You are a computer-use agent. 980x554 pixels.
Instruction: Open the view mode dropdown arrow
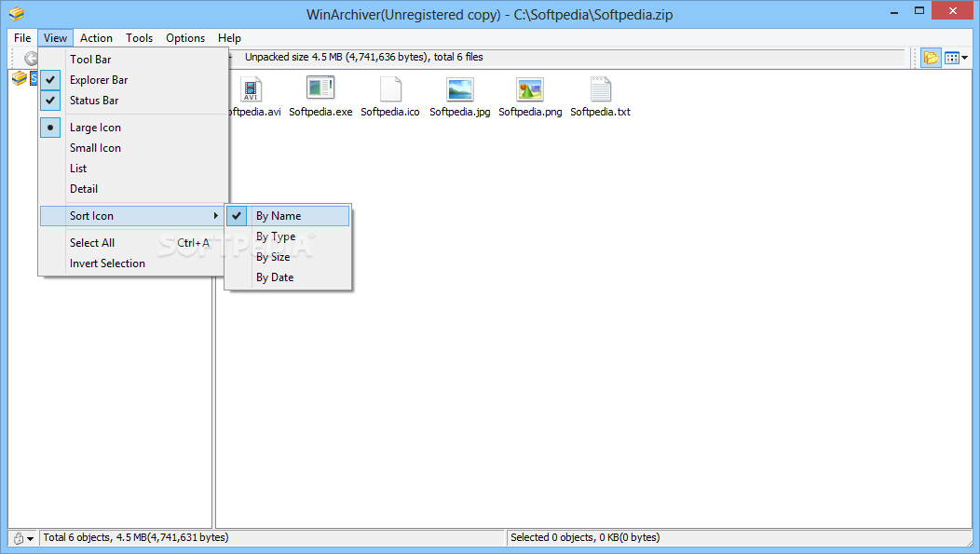[965, 58]
